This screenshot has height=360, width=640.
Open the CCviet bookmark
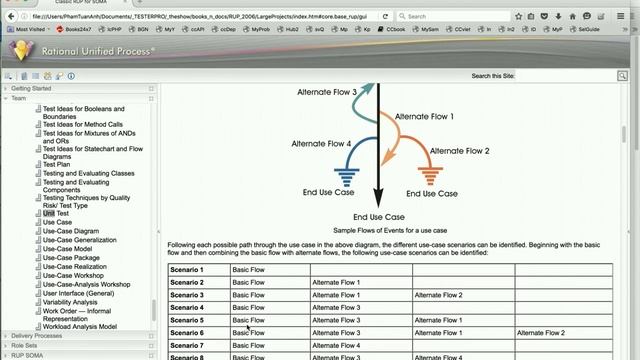click(x=458, y=29)
